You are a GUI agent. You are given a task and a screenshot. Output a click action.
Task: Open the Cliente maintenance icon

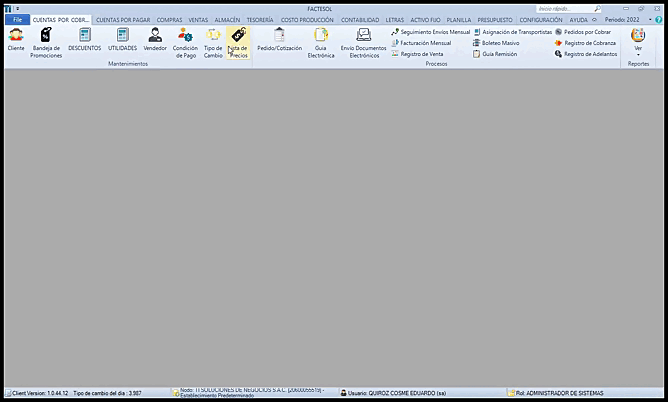(16, 40)
